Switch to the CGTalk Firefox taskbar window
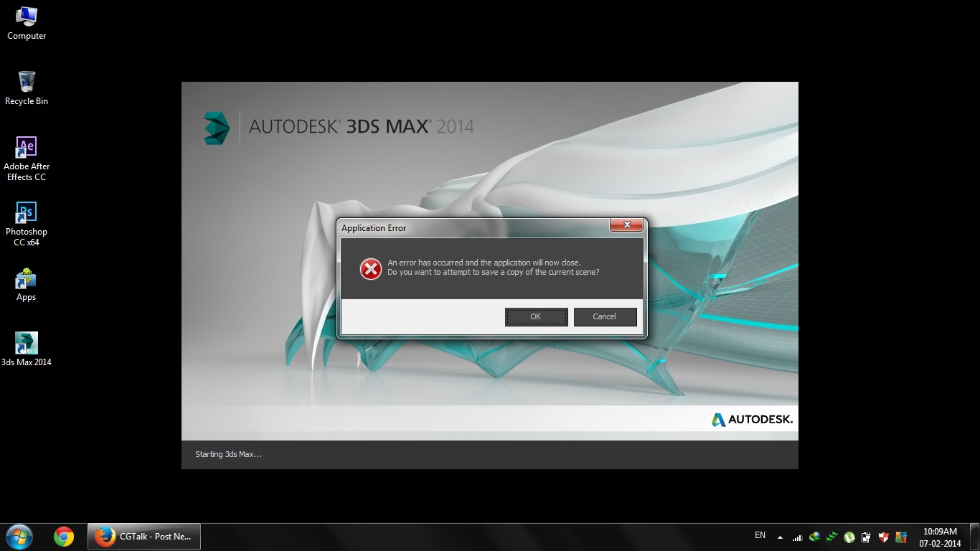 [144, 537]
